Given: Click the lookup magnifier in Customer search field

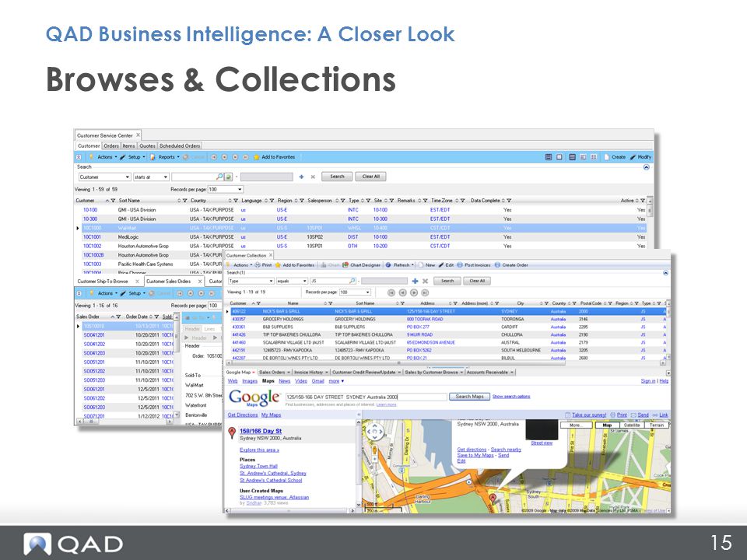Looking at the screenshot, I should pyautogui.click(x=219, y=177).
